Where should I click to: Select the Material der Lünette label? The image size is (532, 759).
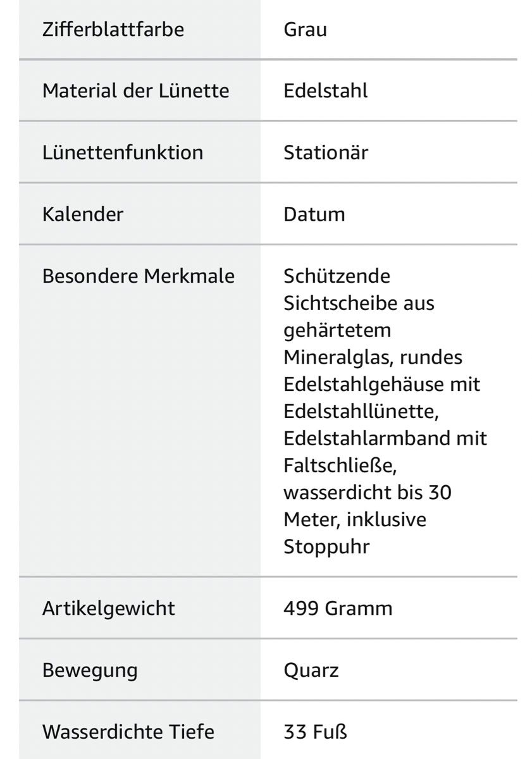pos(136,90)
